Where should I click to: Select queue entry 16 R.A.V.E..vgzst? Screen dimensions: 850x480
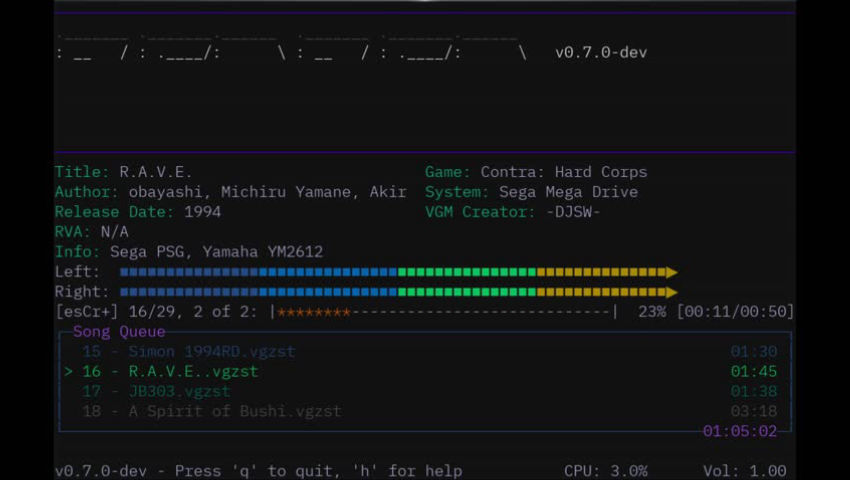[428, 372]
